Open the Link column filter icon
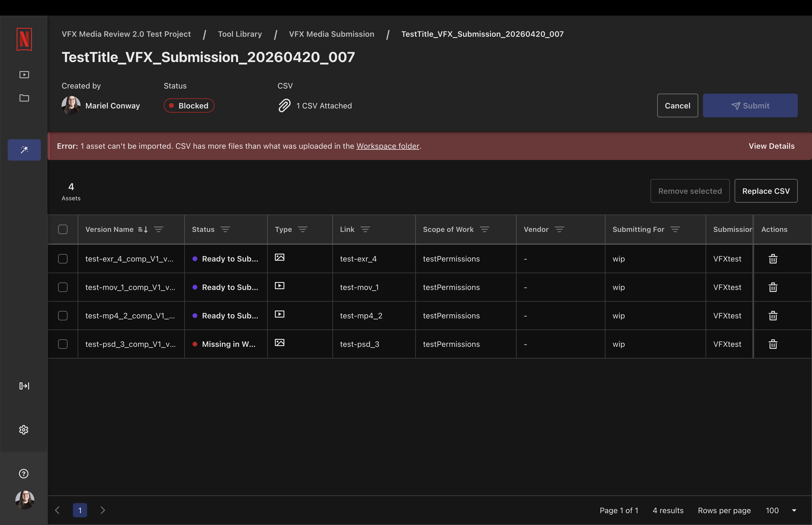 point(365,230)
